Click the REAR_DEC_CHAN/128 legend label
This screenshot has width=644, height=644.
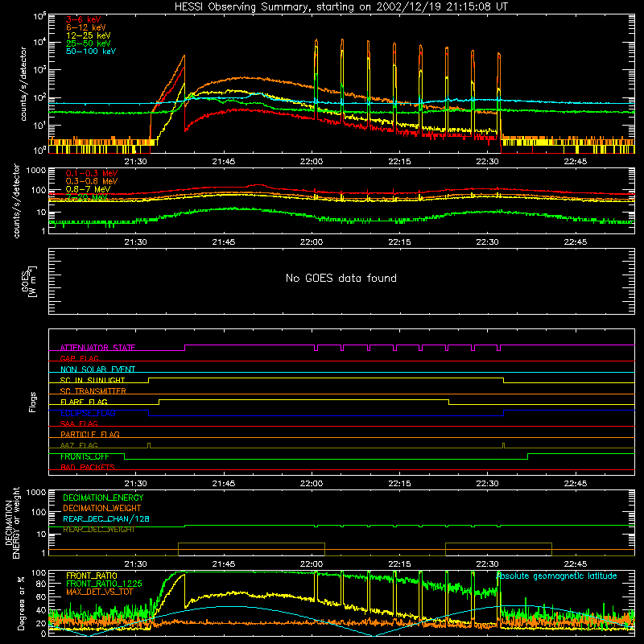tap(106, 518)
